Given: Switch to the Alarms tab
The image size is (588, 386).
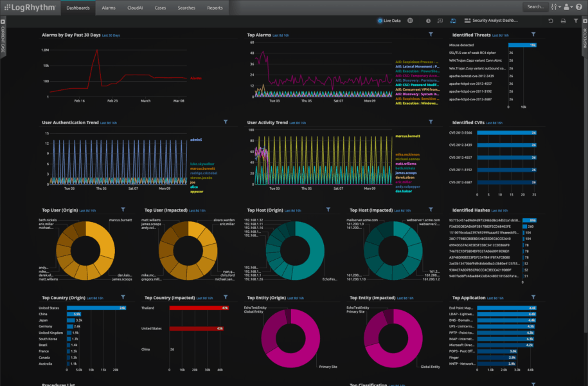Looking at the screenshot, I should (109, 8).
